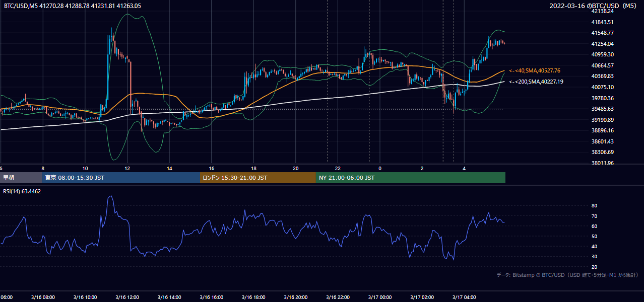Click hour tick 8 under price chart

pyautogui.click(x=43, y=168)
